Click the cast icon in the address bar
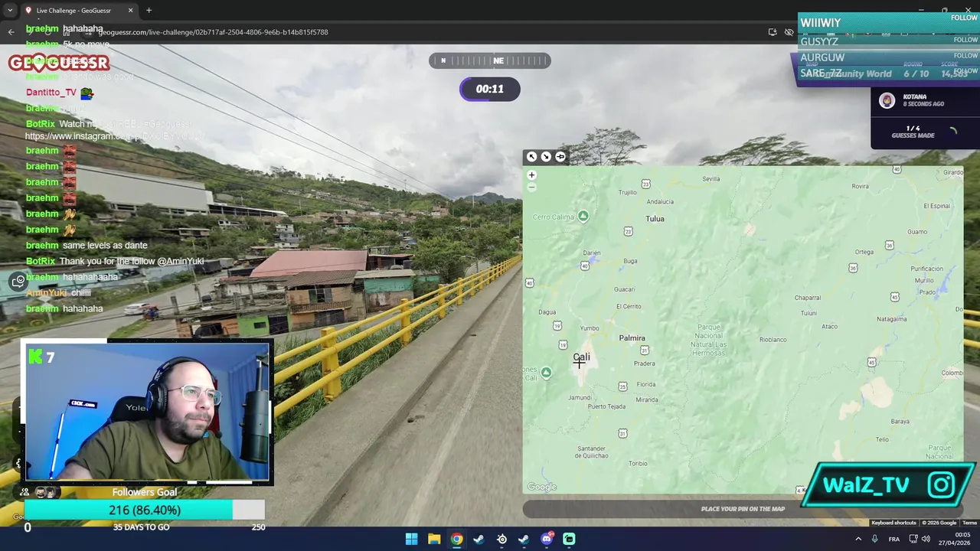980x551 pixels. pyautogui.click(x=773, y=32)
